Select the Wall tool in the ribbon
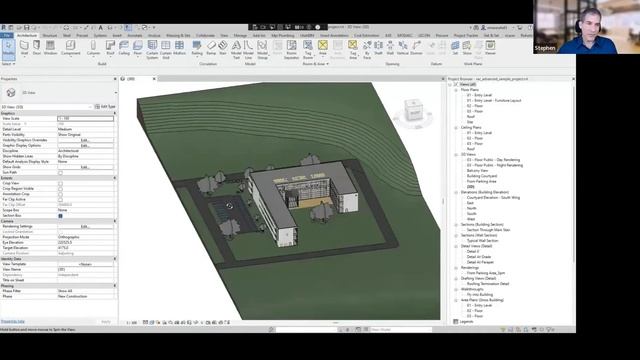 click(x=24, y=48)
